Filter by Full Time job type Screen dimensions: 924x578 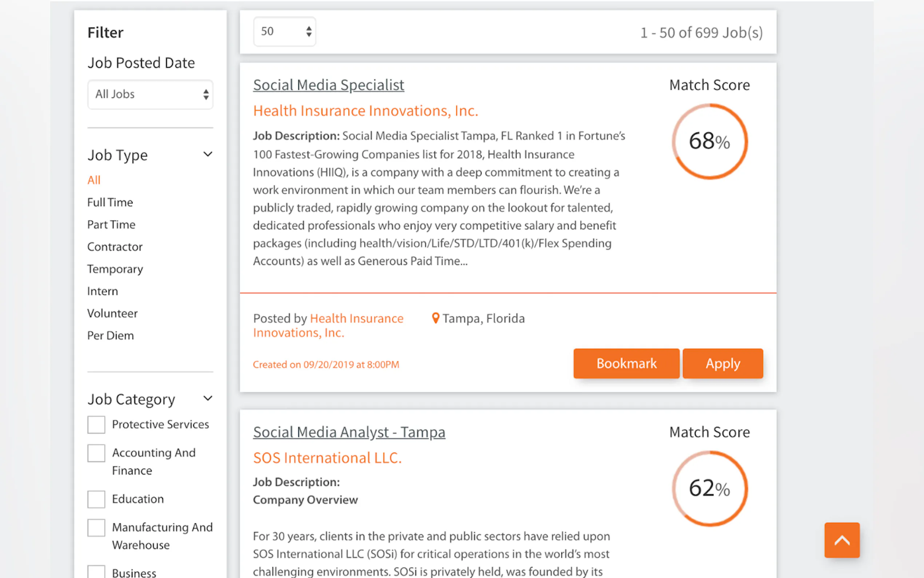point(110,202)
